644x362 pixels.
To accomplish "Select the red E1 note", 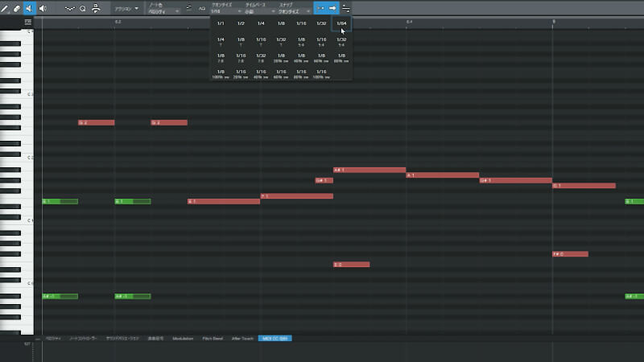I will pos(224,202).
